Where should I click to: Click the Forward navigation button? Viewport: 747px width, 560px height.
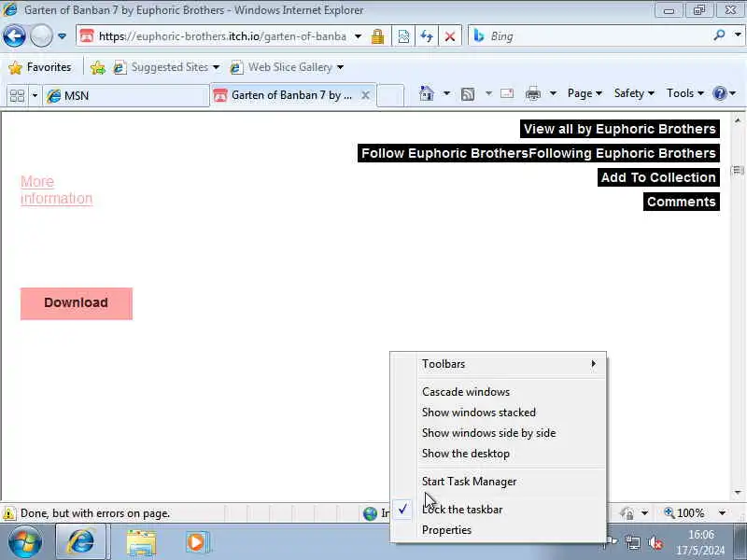click(41, 35)
